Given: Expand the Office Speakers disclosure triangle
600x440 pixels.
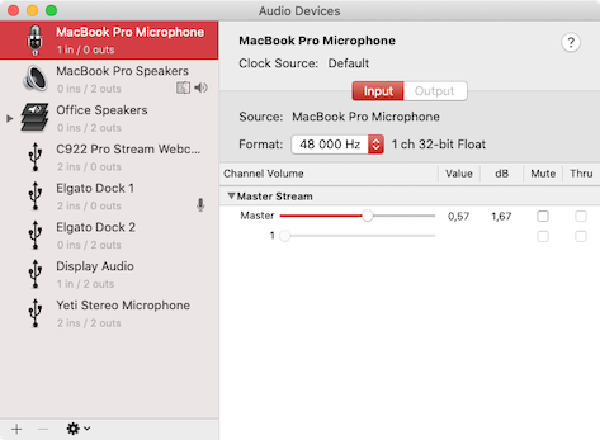Looking at the screenshot, I should click(x=10, y=118).
